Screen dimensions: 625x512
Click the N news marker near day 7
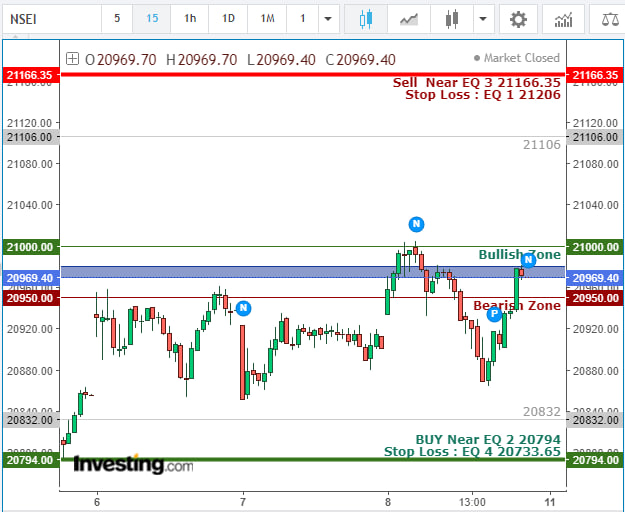click(x=244, y=308)
